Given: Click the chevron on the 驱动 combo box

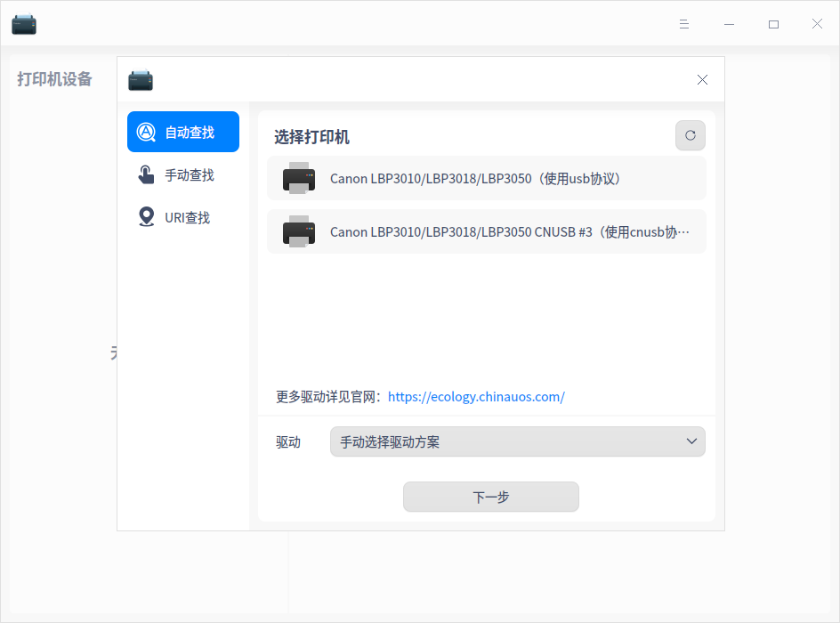Looking at the screenshot, I should pos(691,441).
